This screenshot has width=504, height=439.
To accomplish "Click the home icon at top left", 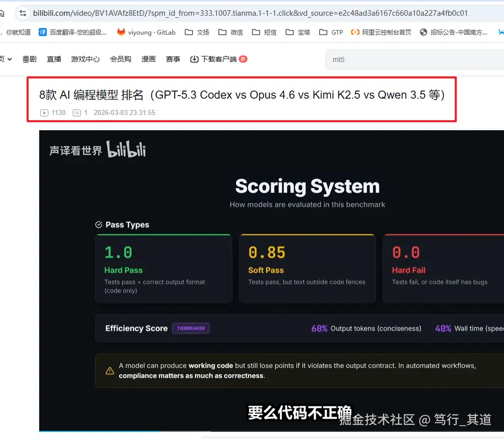I will coord(3,14).
